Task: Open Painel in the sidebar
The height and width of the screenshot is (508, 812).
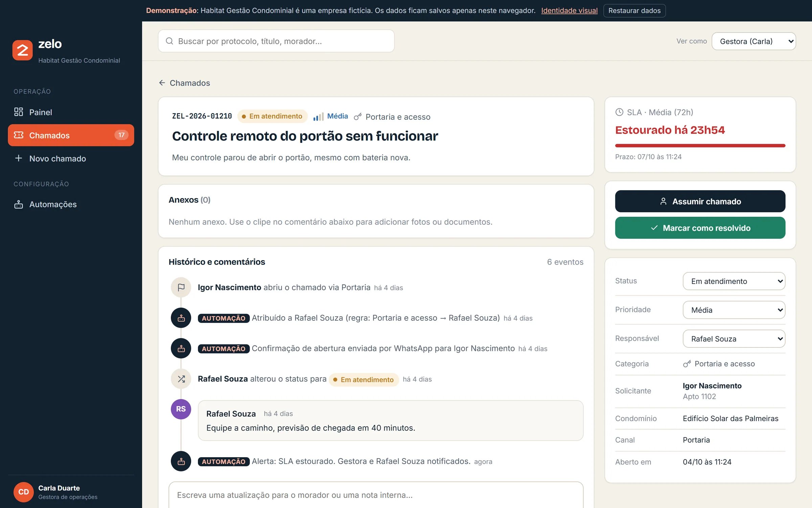Action: click(71, 112)
